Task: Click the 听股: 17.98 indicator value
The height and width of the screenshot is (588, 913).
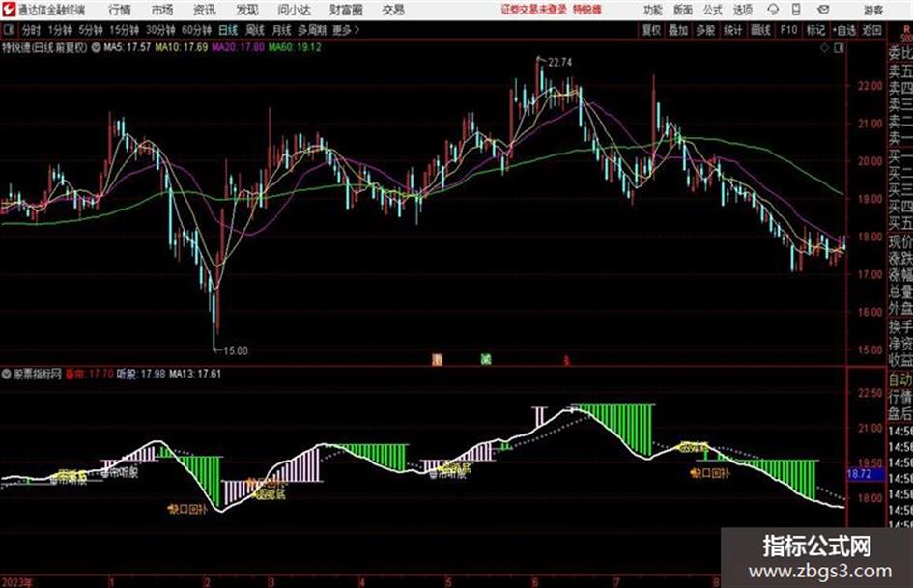Action: [x=141, y=374]
